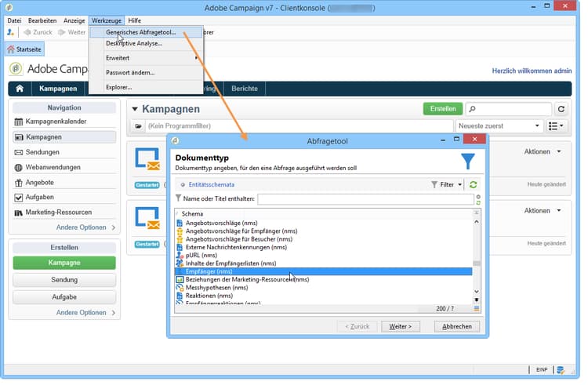
Task: Open the Hilfe menu
Action: [134, 20]
